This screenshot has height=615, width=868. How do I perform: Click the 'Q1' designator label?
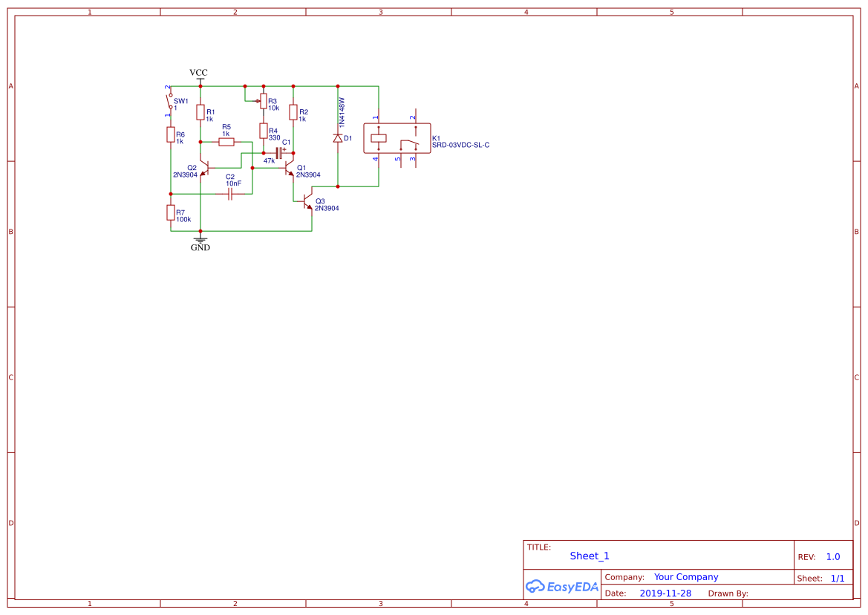coord(301,168)
